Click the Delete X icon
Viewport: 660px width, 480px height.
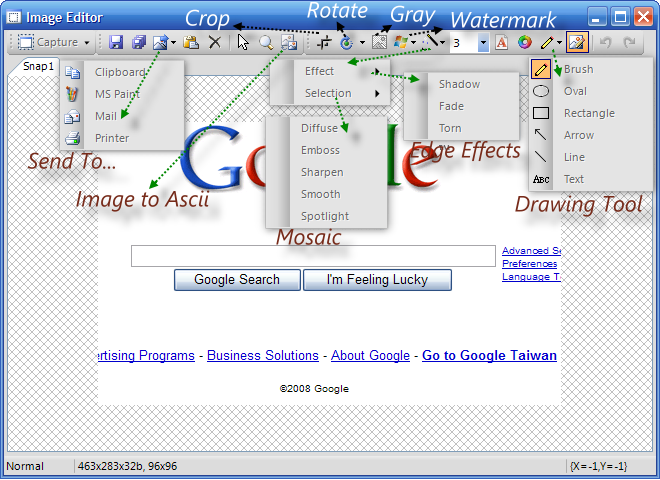point(215,43)
